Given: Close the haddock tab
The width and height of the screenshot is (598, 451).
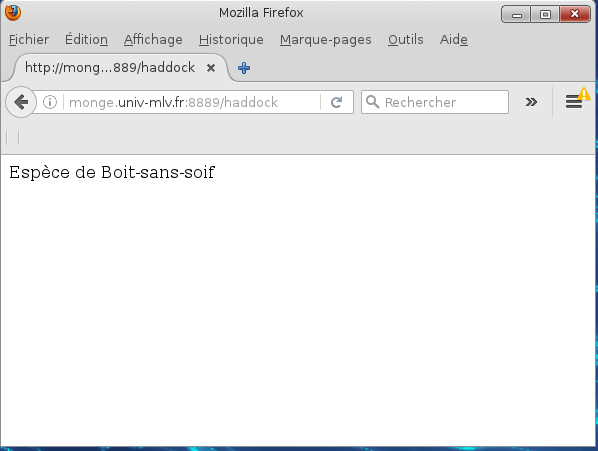Looking at the screenshot, I should tap(211, 68).
